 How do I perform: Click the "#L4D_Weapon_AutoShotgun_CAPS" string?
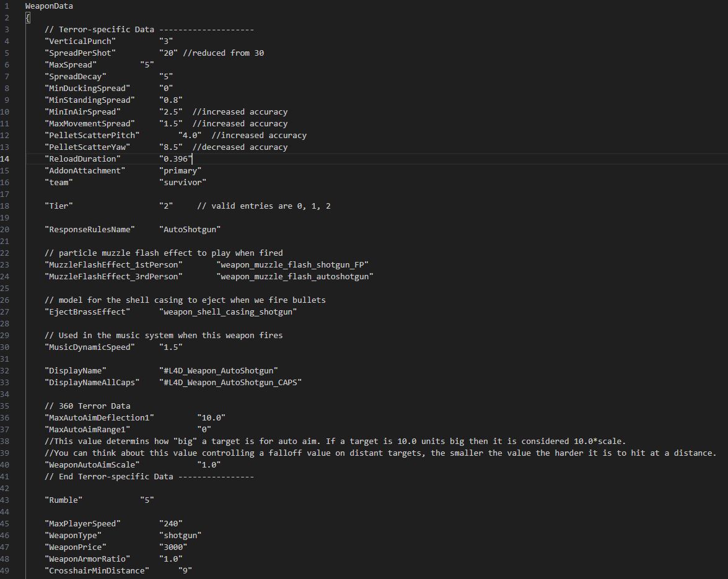[x=230, y=383]
